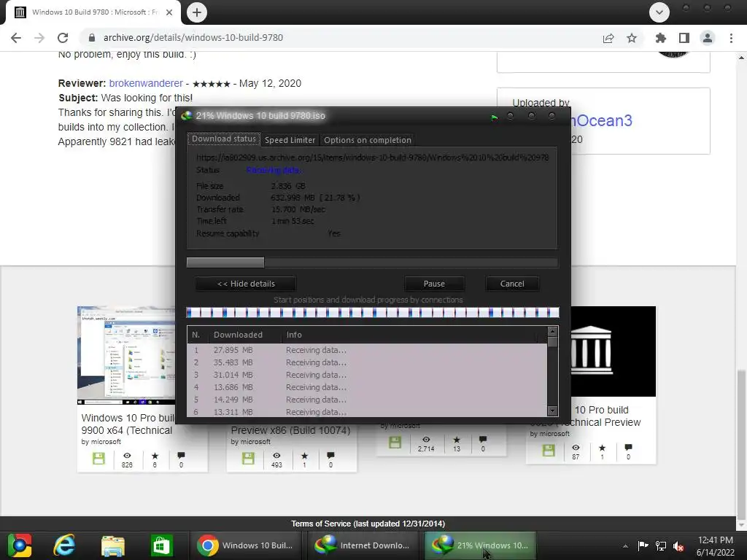This screenshot has height=560, width=747.
Task: Switch to Download status tab
Action: (x=224, y=139)
